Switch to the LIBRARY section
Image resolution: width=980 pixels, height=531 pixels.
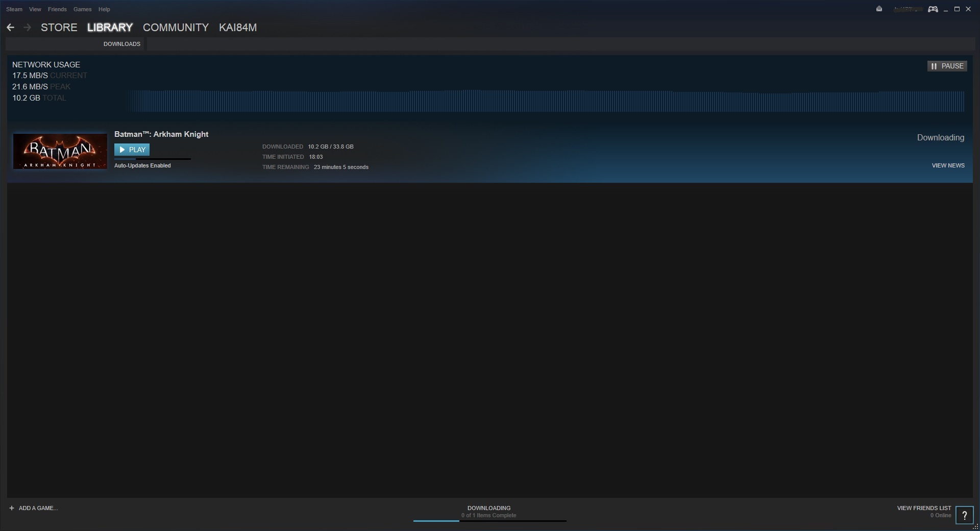[x=110, y=28]
